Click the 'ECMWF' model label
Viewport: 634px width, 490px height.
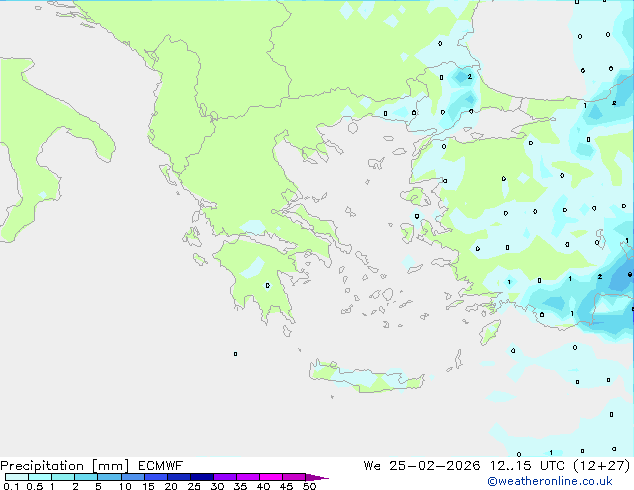pos(161,466)
